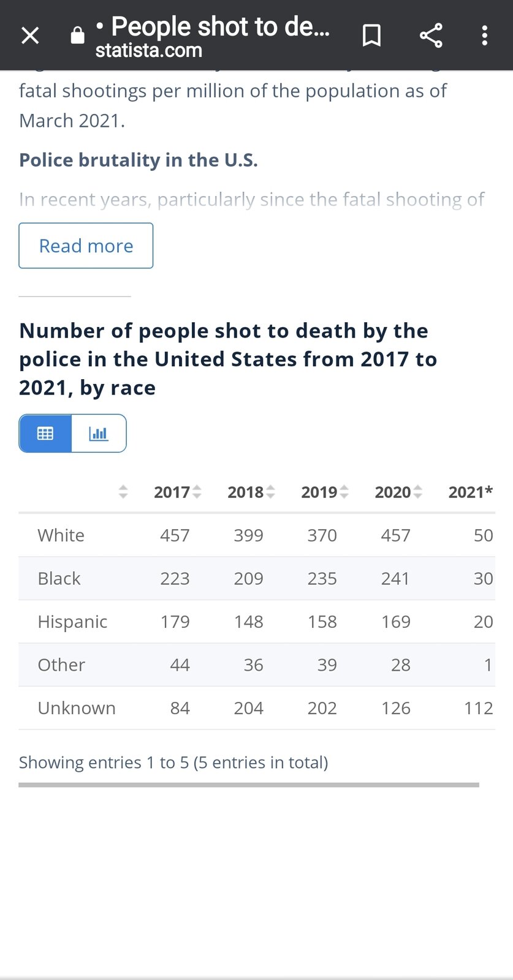Switch to table view toggle
This screenshot has height=980, width=513.
[x=45, y=434]
